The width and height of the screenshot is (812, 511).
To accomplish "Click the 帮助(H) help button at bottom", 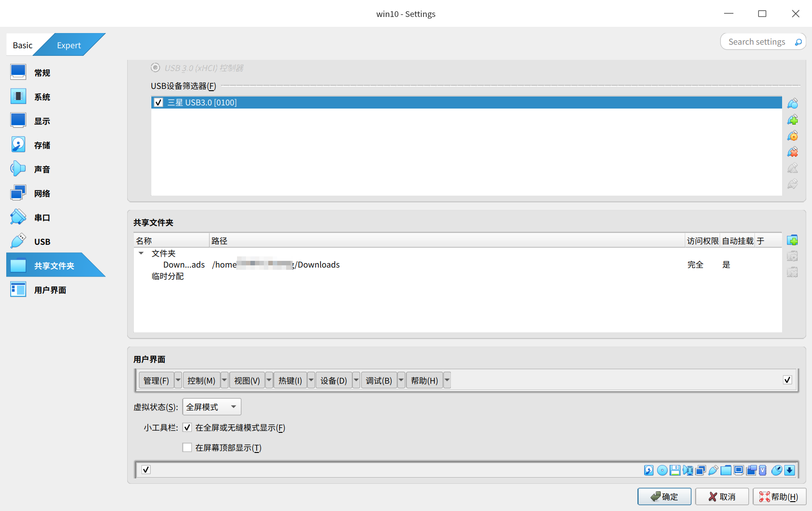I will 779,496.
